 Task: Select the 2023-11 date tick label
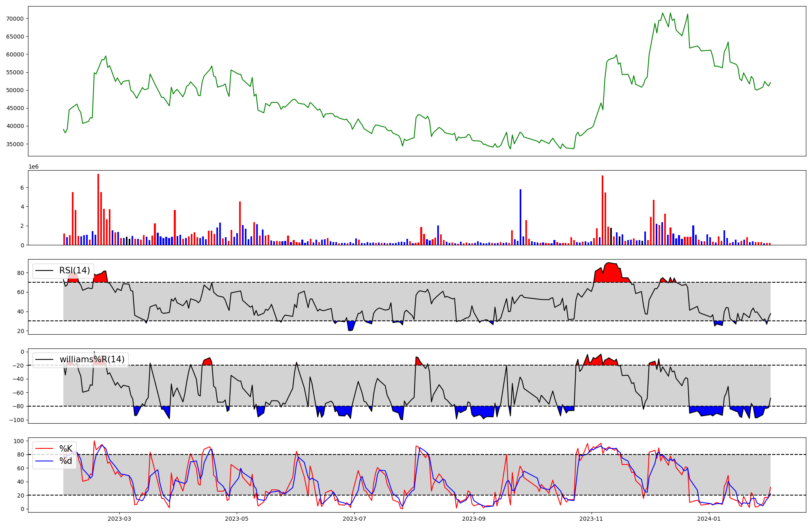[x=591, y=519]
